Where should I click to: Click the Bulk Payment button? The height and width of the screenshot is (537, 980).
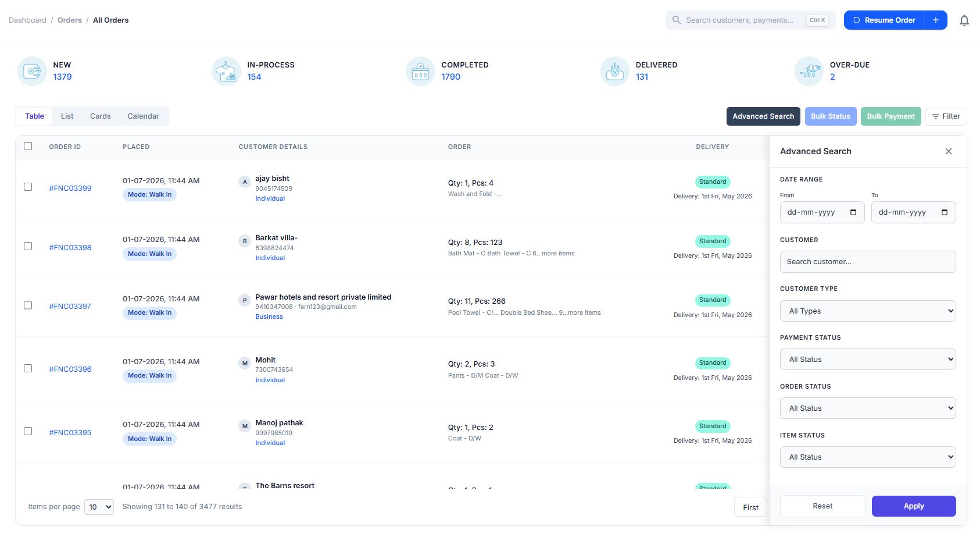pyautogui.click(x=890, y=116)
